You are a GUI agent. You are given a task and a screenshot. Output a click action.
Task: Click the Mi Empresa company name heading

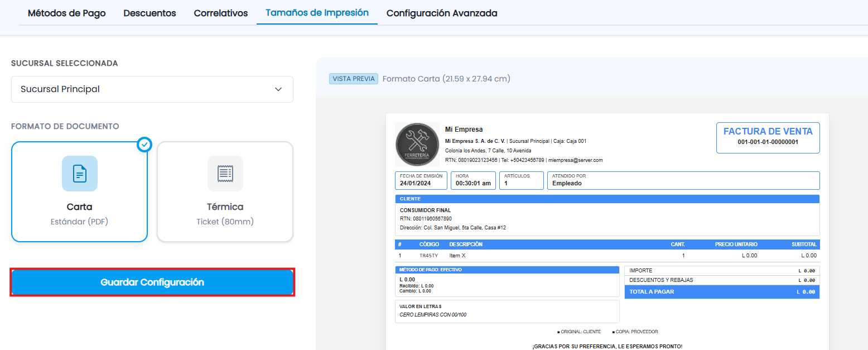tap(464, 130)
